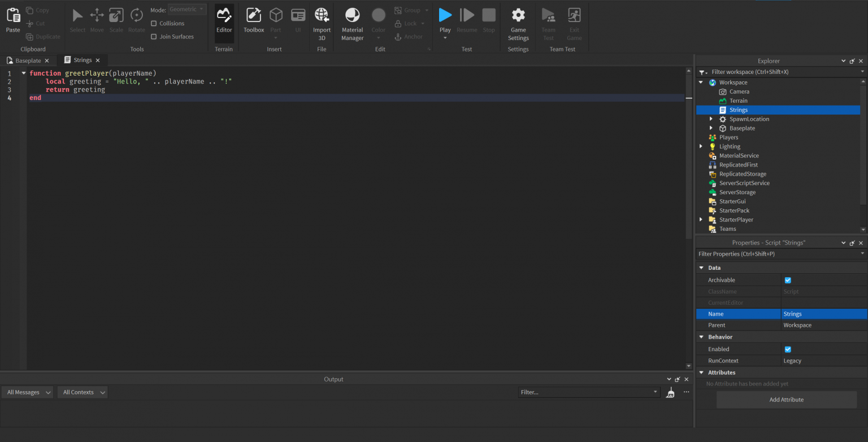Select the Strings script tab

pyautogui.click(x=82, y=60)
